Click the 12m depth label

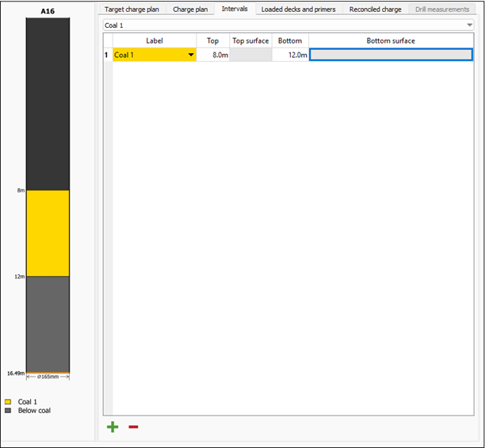click(x=20, y=276)
